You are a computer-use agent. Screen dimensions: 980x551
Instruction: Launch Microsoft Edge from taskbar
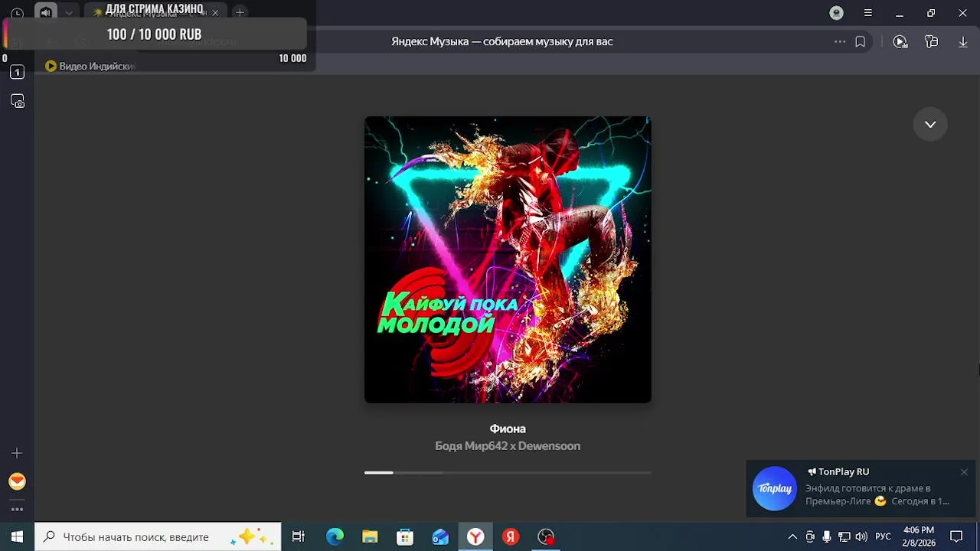click(335, 536)
